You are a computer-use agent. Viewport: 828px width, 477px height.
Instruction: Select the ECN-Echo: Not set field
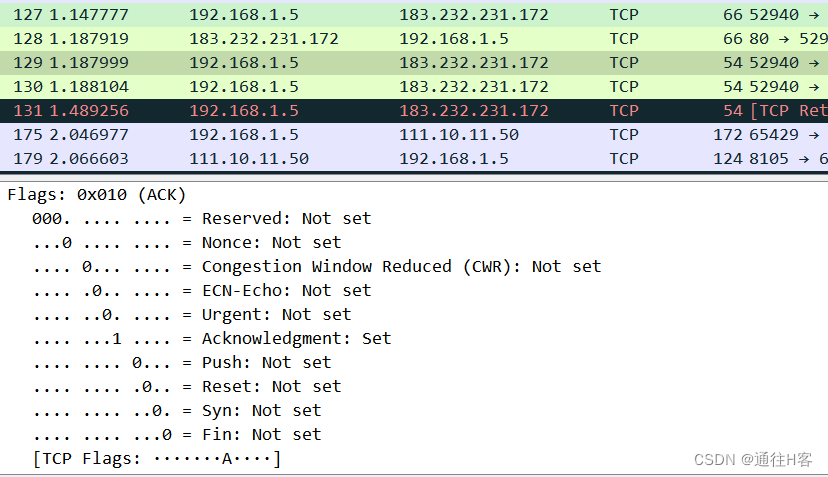(286, 290)
